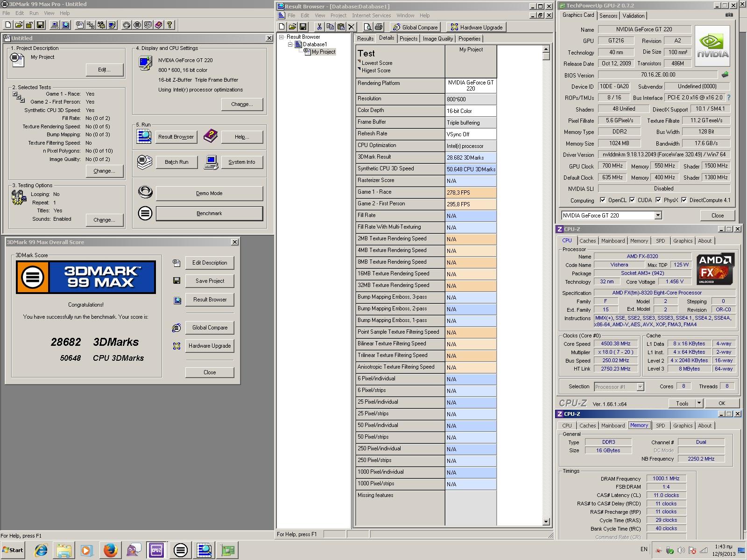Click Cut scissors icon in Result Browser
This screenshot has width=747, height=560.
click(319, 27)
